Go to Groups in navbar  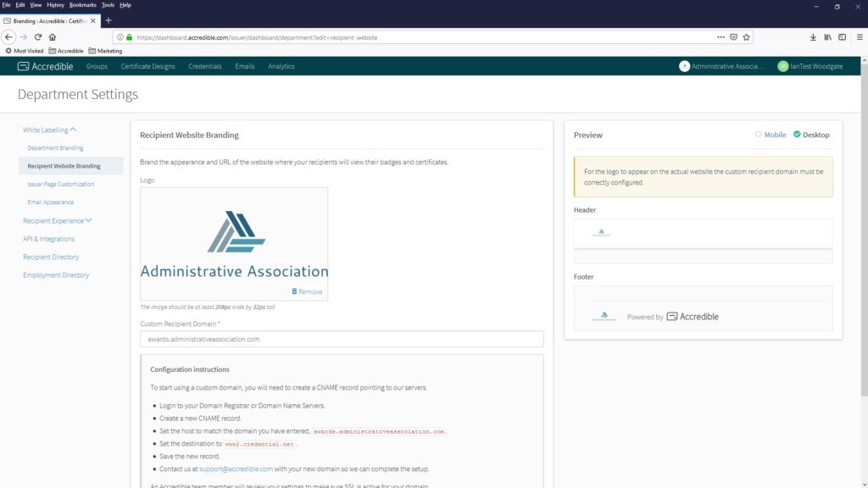point(97,66)
